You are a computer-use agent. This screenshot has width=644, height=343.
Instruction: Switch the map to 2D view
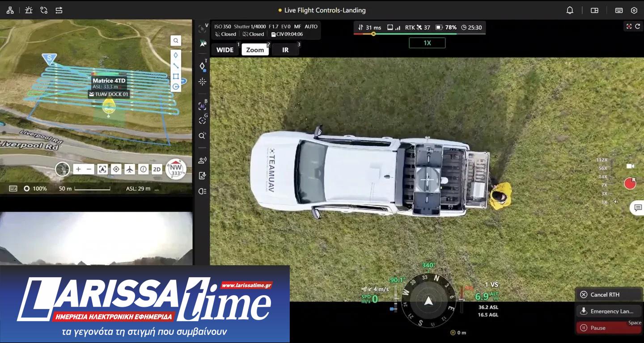click(157, 169)
